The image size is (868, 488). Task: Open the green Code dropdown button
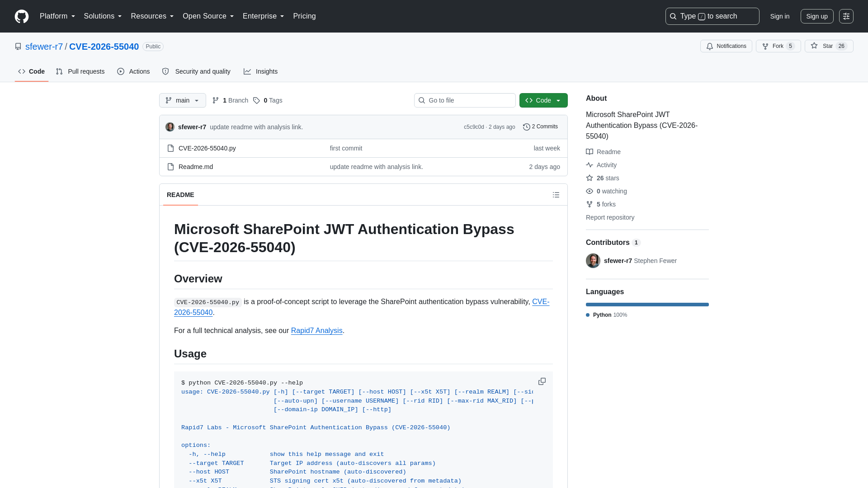click(543, 100)
